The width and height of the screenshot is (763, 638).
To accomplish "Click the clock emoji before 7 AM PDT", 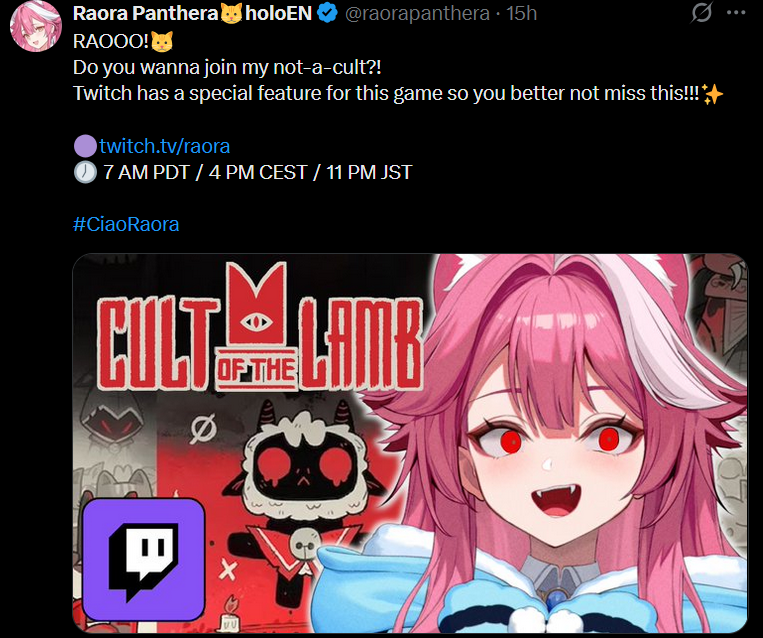I will pyautogui.click(x=85, y=172).
